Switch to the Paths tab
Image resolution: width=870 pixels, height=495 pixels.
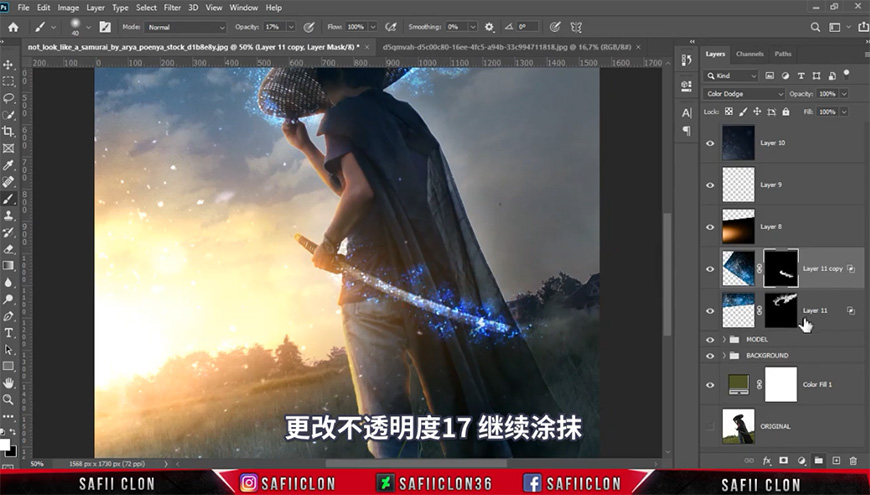(x=783, y=54)
